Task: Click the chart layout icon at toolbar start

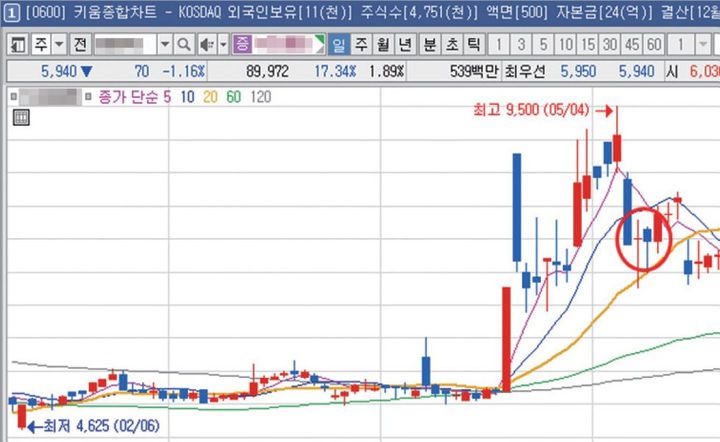Action: (x=18, y=45)
